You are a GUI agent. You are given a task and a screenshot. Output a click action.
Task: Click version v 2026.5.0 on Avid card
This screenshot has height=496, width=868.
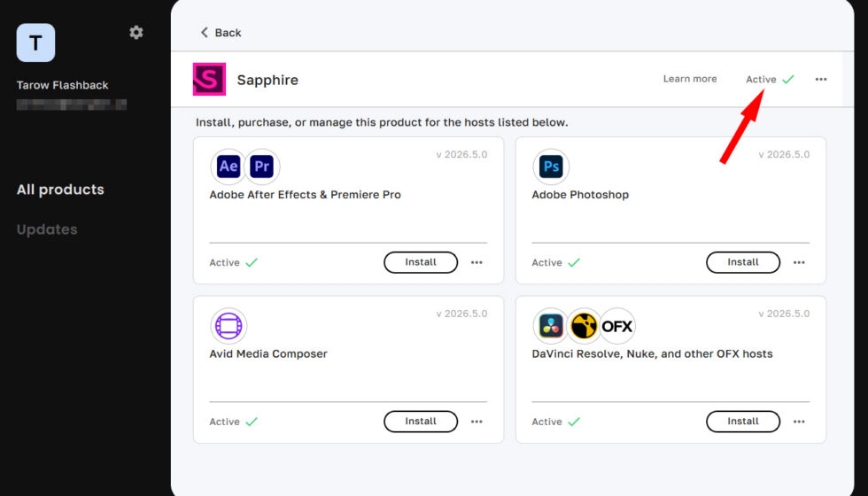click(x=461, y=314)
